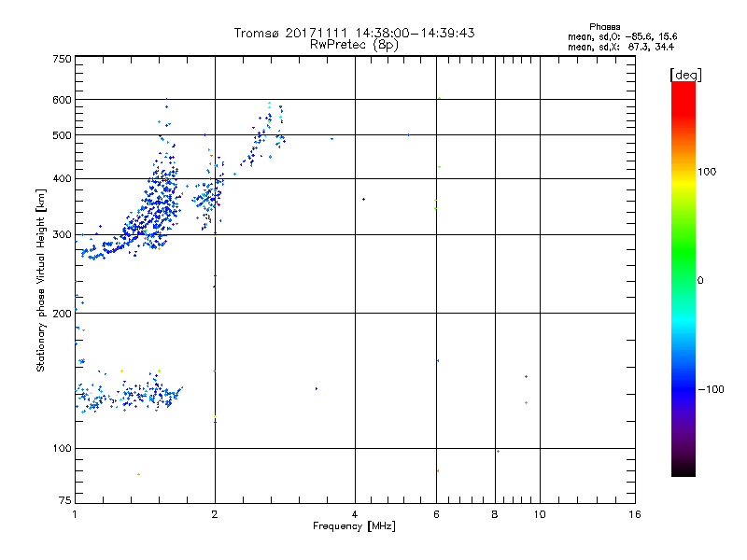This screenshot has width=747, height=560.
Task: Click the rainbow phase colorbar
Action: (684, 278)
